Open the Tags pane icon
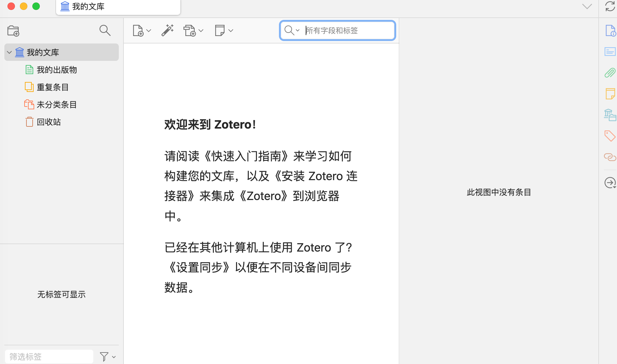This screenshot has height=364, width=617. coord(610,136)
